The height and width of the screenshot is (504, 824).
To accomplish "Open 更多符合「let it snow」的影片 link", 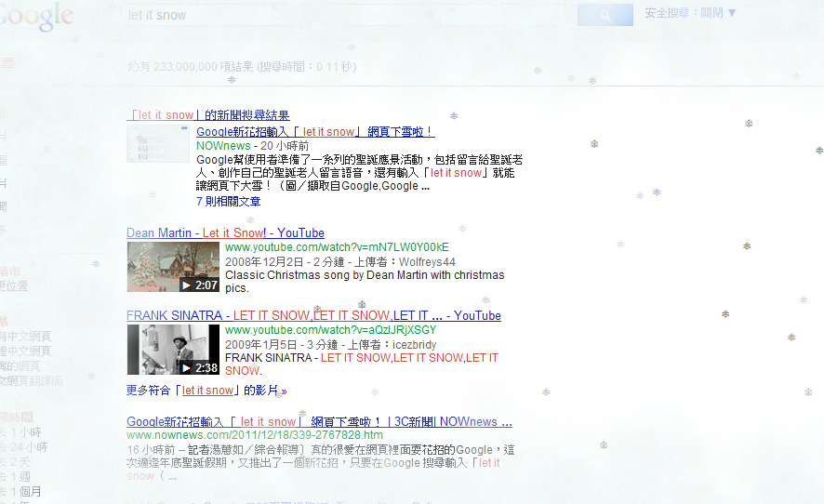I will (x=206, y=391).
